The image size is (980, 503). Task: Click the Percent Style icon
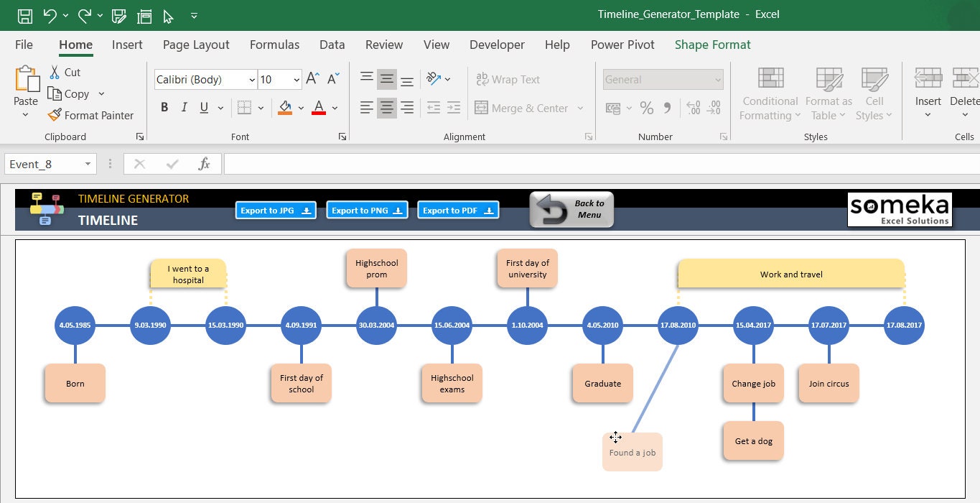click(x=647, y=108)
